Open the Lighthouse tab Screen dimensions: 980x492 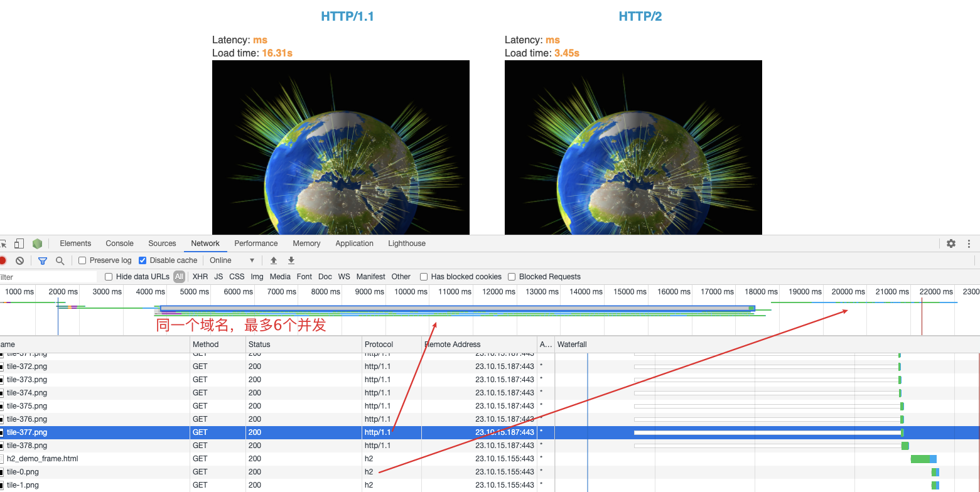(407, 243)
